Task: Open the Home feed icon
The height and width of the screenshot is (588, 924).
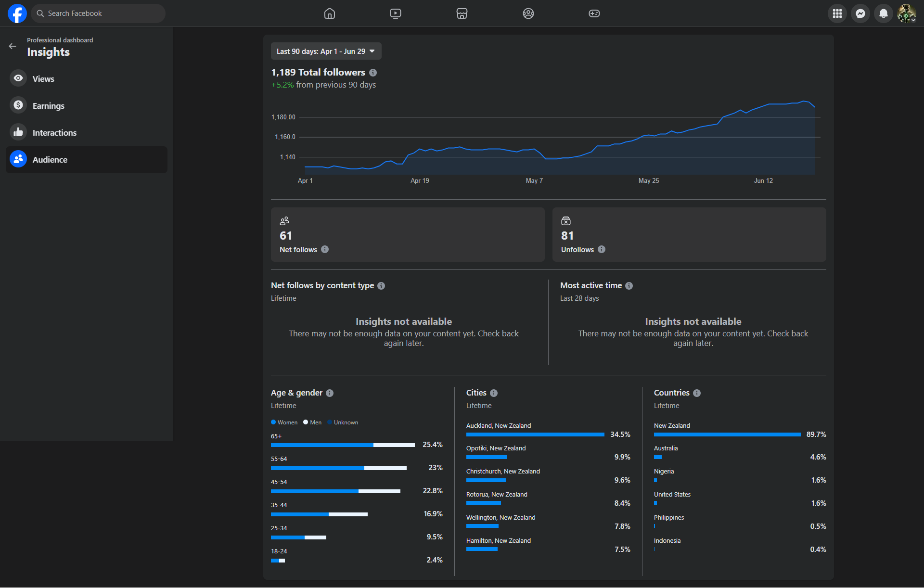Action: [330, 13]
